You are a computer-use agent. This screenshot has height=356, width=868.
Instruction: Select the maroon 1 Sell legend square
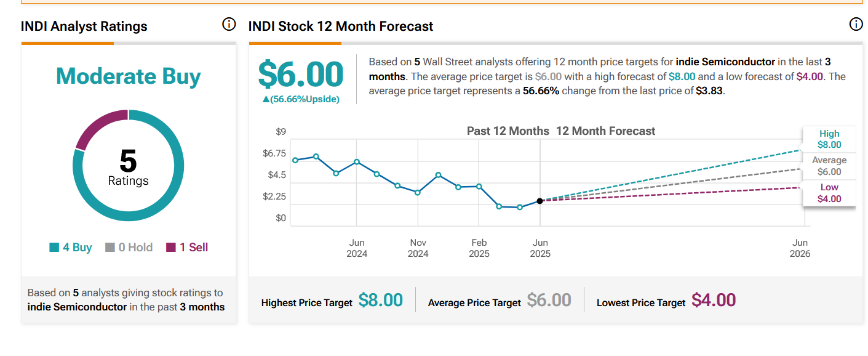(171, 248)
